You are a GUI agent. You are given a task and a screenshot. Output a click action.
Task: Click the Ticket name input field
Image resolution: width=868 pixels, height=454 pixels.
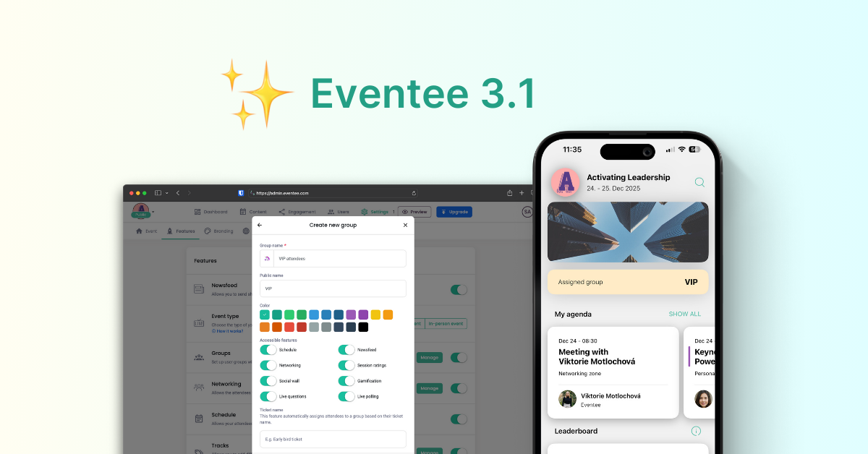(x=333, y=439)
